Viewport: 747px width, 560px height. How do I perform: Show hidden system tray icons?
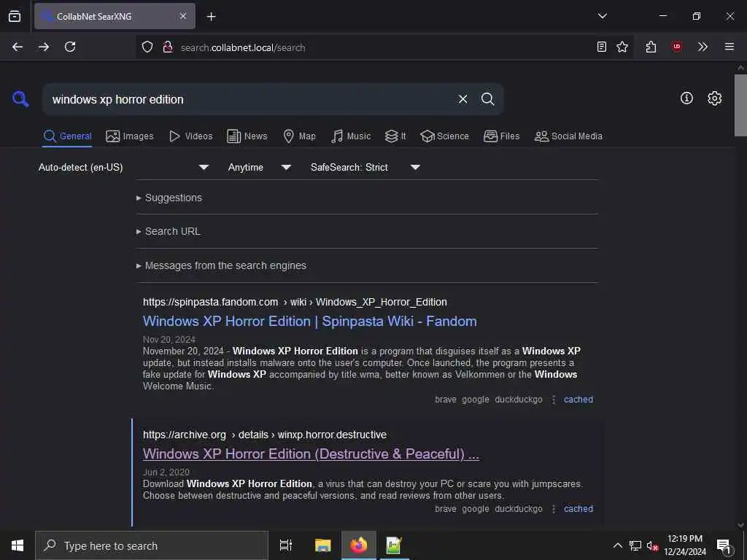(617, 545)
